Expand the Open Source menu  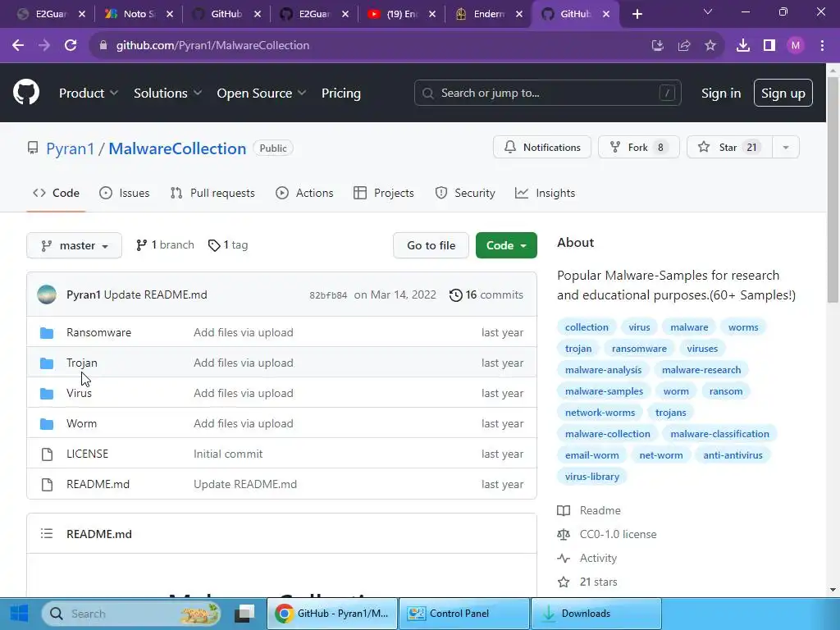coord(262,94)
